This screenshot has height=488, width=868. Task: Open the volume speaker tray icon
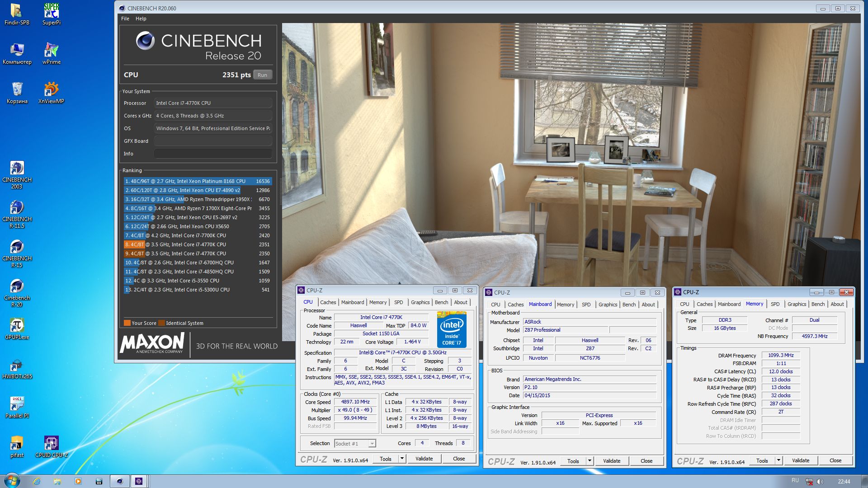(820, 482)
